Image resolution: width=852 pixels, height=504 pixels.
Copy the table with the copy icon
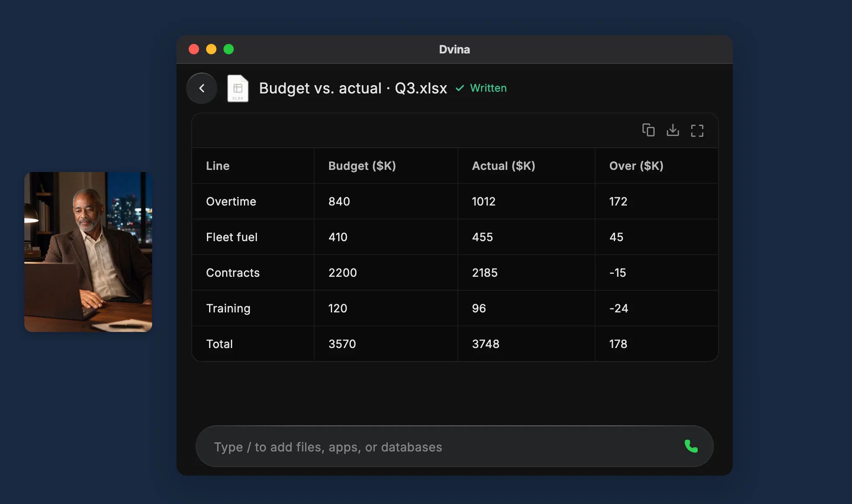tap(648, 130)
